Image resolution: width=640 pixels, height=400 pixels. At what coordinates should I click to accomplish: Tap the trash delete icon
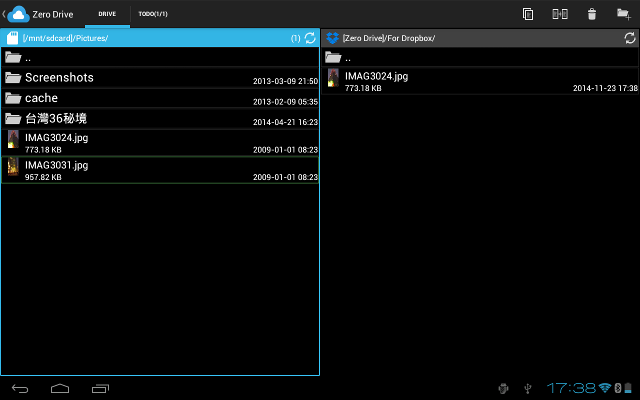click(592, 14)
